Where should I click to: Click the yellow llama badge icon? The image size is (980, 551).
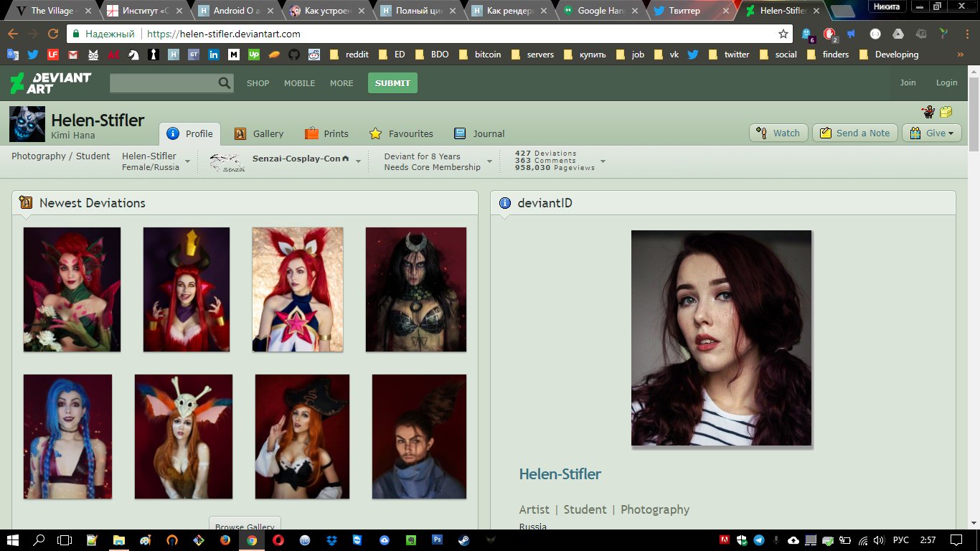pos(946,112)
